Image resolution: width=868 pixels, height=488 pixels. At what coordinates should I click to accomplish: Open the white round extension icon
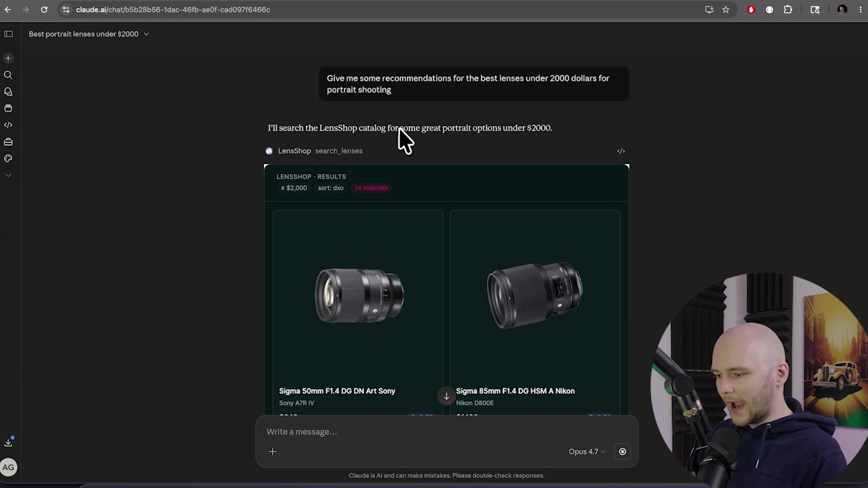pos(770,9)
